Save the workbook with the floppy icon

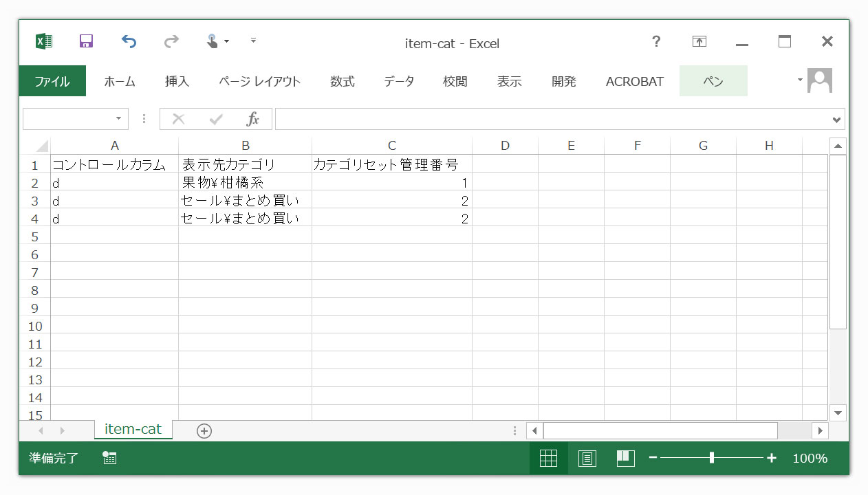tap(86, 41)
